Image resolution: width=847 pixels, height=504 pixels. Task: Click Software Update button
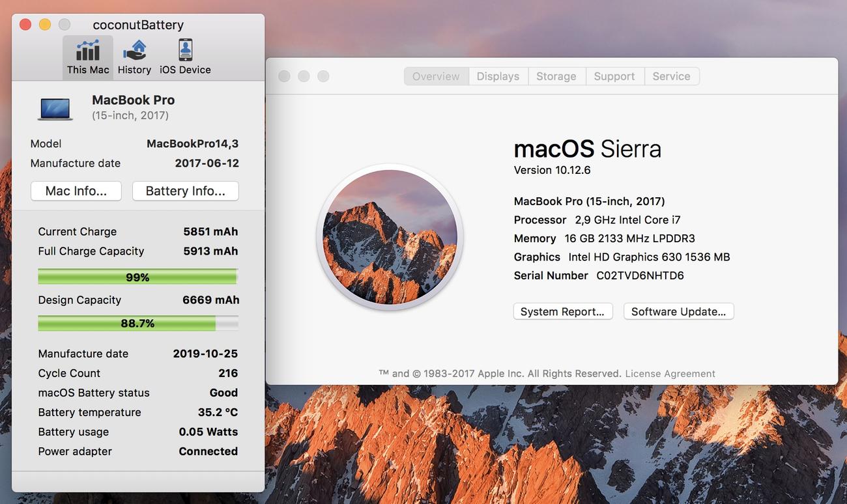[x=679, y=311]
